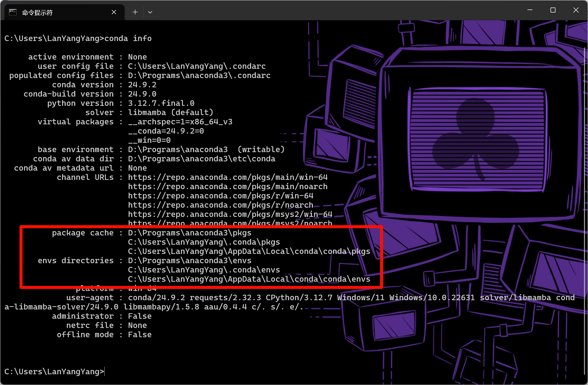Close the 命令提示符 tab

click(x=114, y=12)
